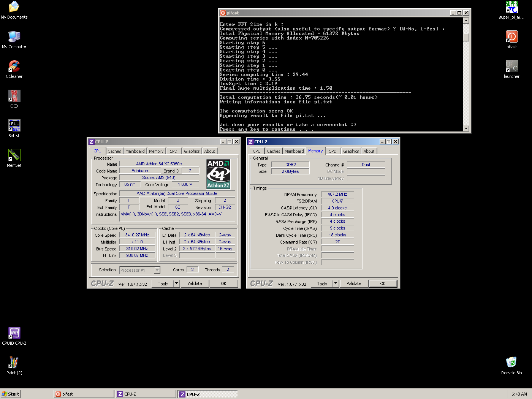Click Core Voltage value 1.600 V
This screenshot has width=532, height=399.
tap(185, 184)
